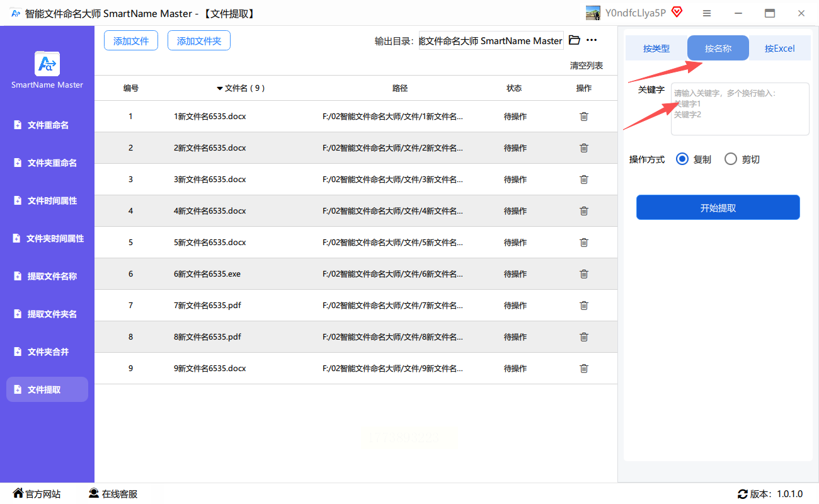The image size is (819, 504).
Task: Click the three-dot browse output directory icon
Action: tap(592, 40)
